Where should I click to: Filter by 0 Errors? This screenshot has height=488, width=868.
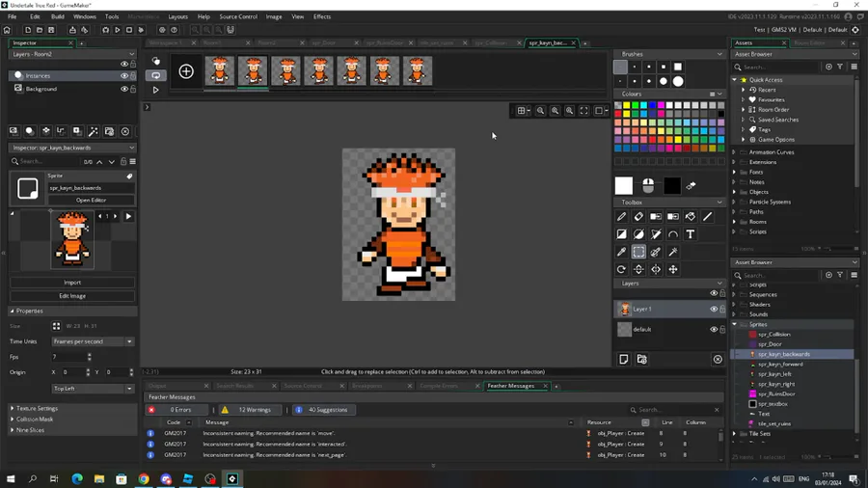click(x=176, y=410)
